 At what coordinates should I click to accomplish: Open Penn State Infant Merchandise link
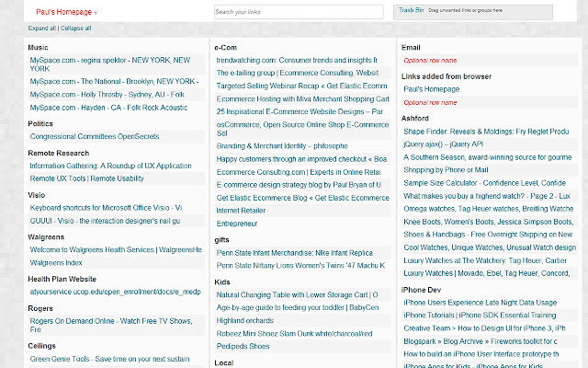pos(294,253)
